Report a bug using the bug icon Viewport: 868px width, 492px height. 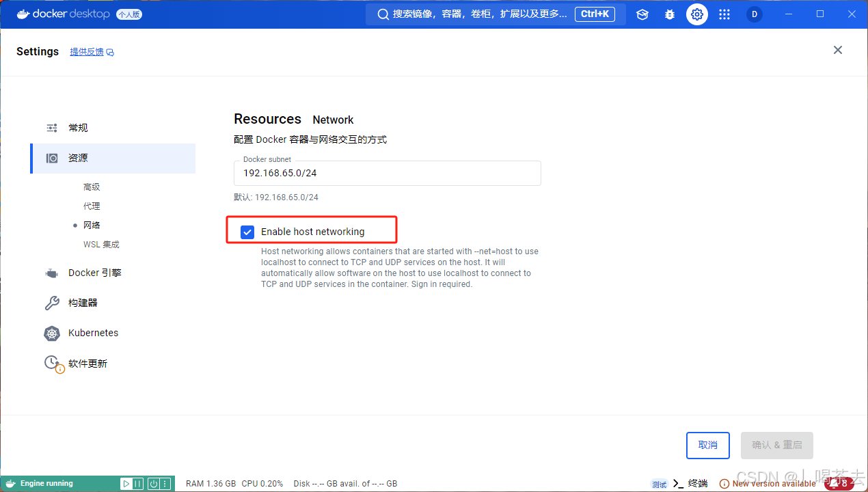pos(669,14)
